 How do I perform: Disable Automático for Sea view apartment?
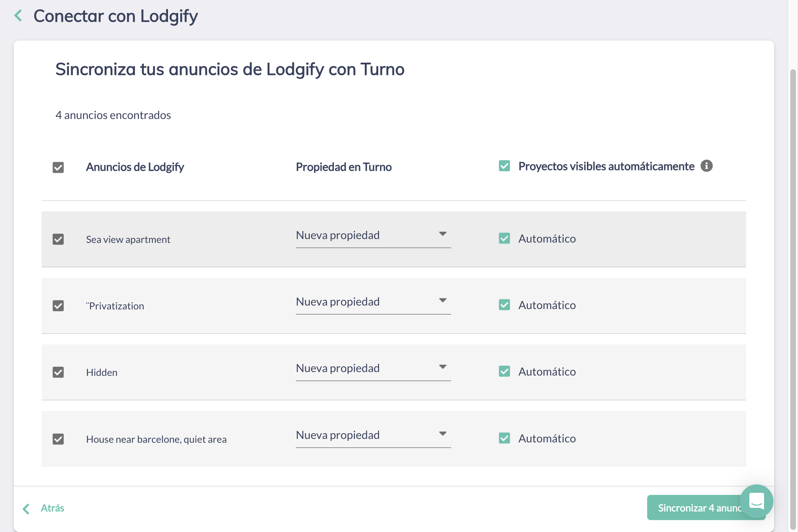[504, 239]
